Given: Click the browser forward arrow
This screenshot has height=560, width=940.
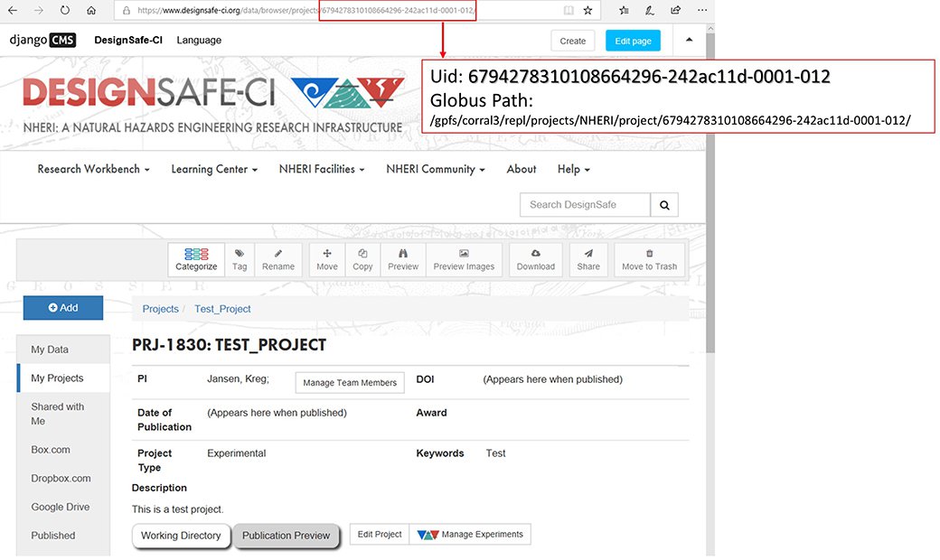Looking at the screenshot, I should point(39,10).
